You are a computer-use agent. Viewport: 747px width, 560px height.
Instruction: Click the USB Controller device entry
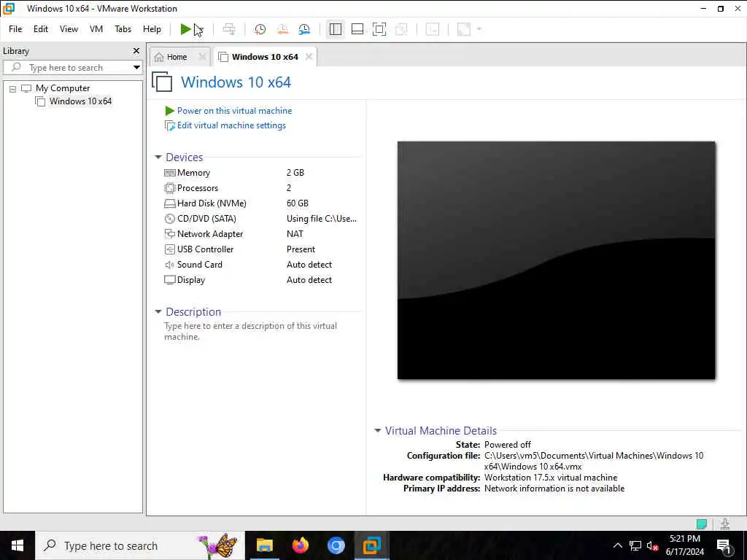[x=205, y=249]
